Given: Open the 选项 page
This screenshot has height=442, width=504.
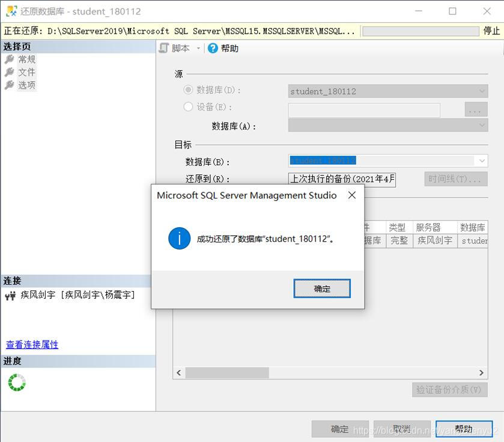Looking at the screenshot, I should 26,85.
